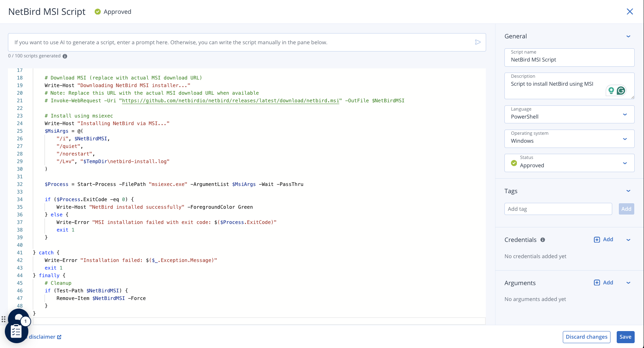Viewport: 644px width, 348px height.
Task: Click the Grammarly icon in the Description field
Action: click(x=621, y=90)
